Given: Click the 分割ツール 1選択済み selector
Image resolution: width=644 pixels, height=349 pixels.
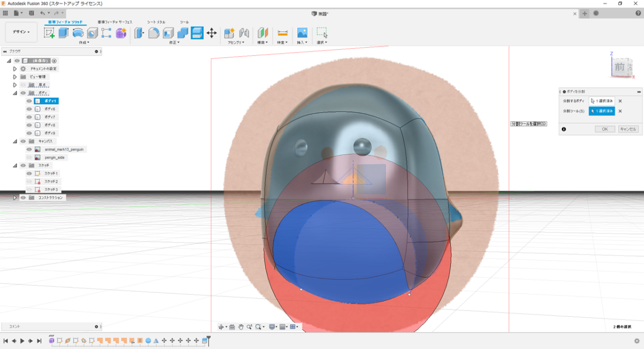Looking at the screenshot, I should pyautogui.click(x=602, y=111).
